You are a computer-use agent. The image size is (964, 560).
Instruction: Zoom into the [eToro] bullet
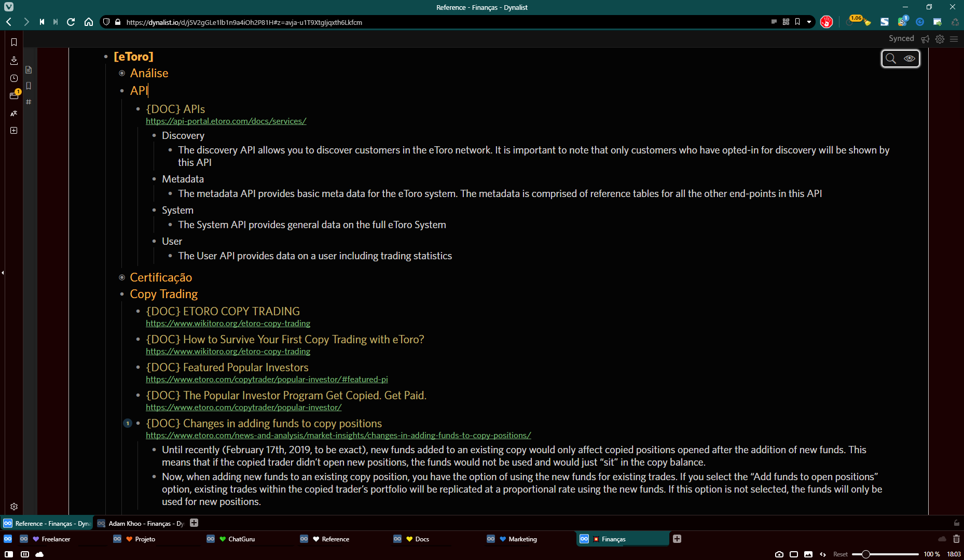pyautogui.click(x=106, y=57)
